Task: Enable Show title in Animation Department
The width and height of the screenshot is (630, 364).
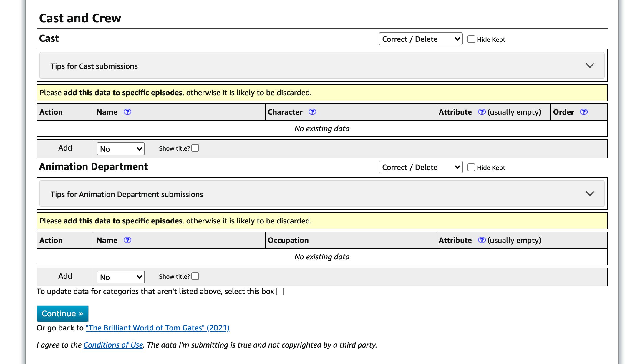Action: [195, 276]
